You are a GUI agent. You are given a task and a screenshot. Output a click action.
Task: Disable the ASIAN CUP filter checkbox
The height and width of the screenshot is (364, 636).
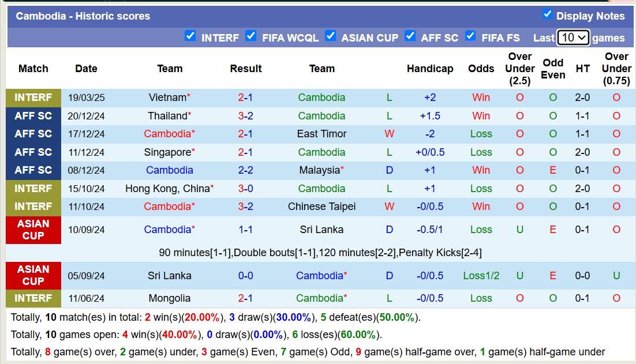(330, 36)
